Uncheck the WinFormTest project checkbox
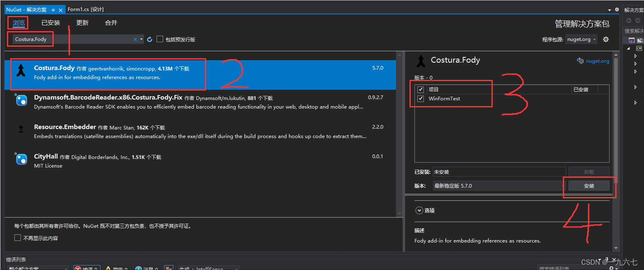 pyautogui.click(x=421, y=99)
